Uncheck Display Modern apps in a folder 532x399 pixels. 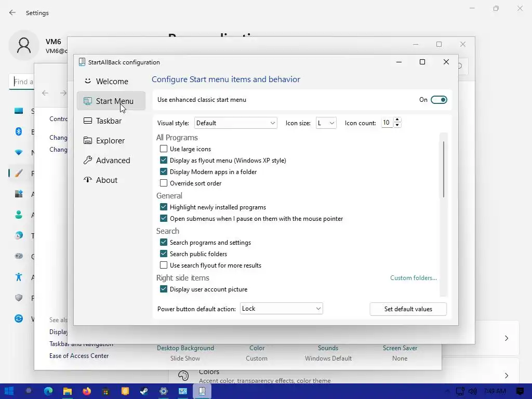pos(164,171)
